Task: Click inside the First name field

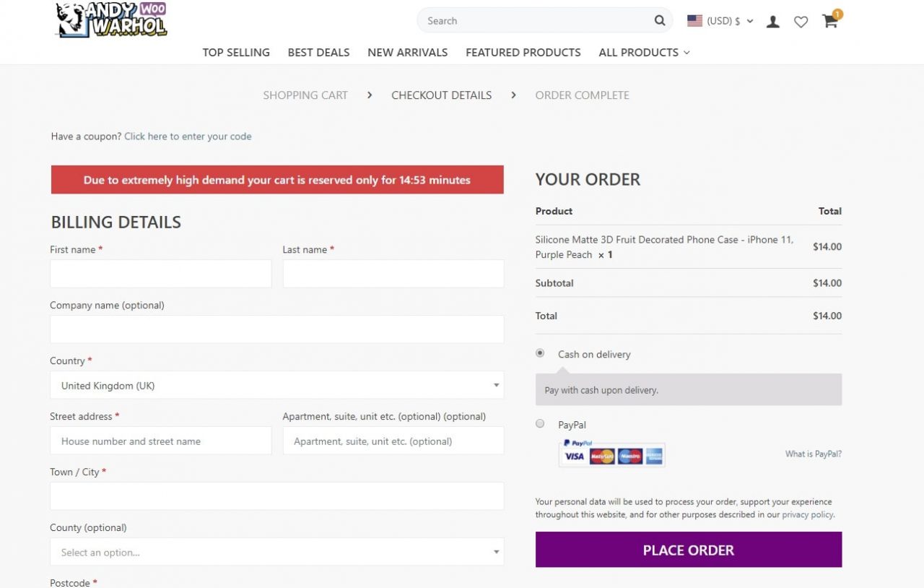Action: (x=160, y=273)
